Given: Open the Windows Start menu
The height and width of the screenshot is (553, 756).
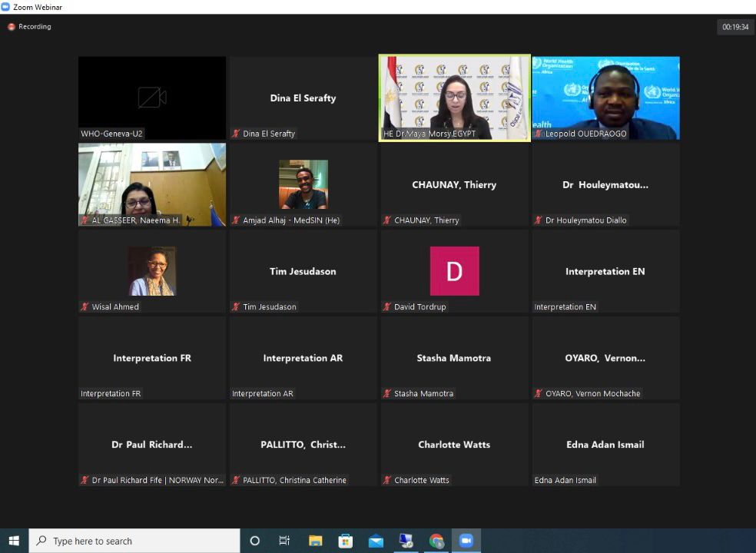Looking at the screenshot, I should pos(14,541).
